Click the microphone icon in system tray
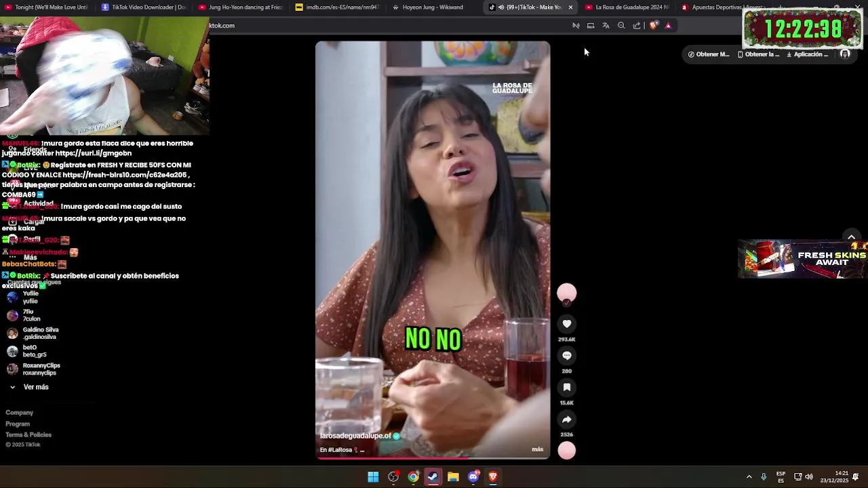This screenshot has height=488, width=868. [764, 477]
